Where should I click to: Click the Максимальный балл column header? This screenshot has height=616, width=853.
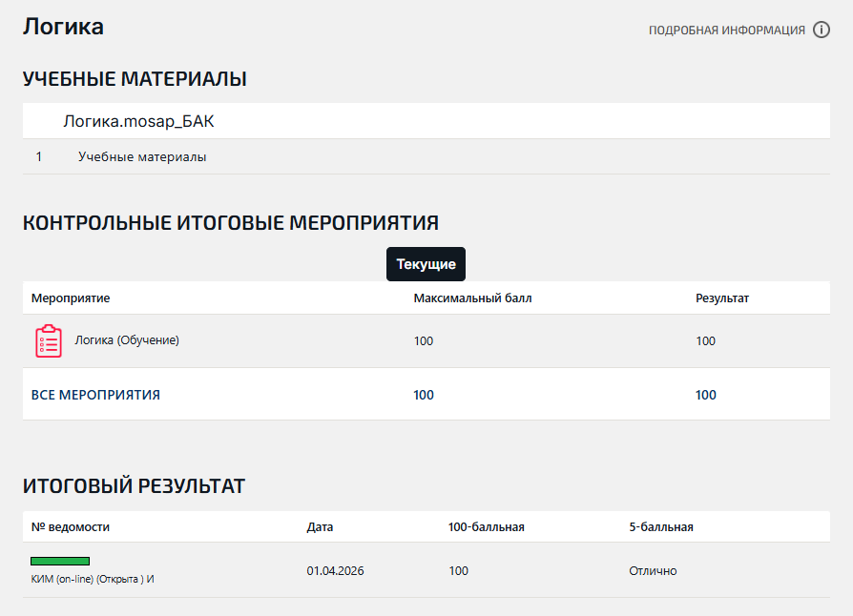pos(472,298)
